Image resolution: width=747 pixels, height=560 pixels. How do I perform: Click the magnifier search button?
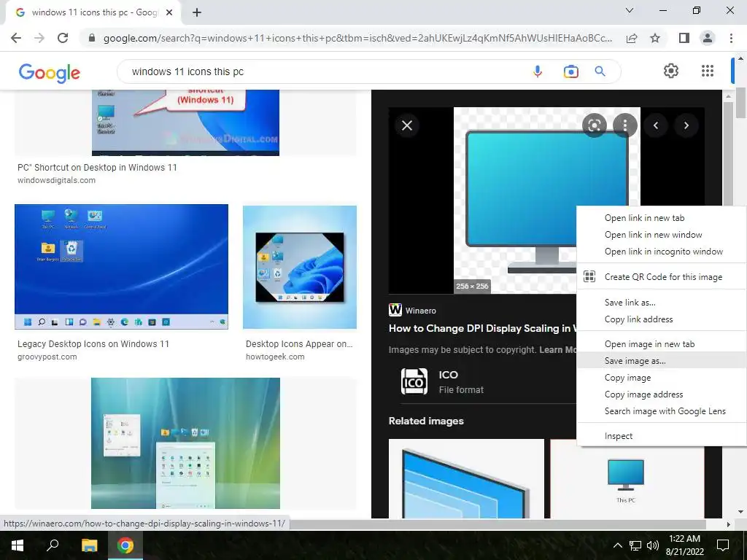600,71
